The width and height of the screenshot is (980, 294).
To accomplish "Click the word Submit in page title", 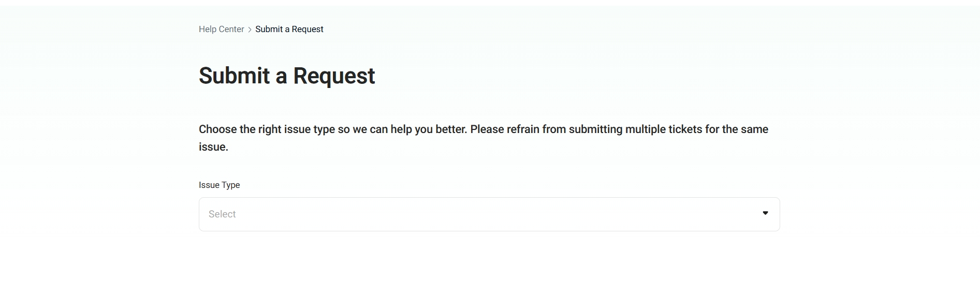I will click(234, 76).
